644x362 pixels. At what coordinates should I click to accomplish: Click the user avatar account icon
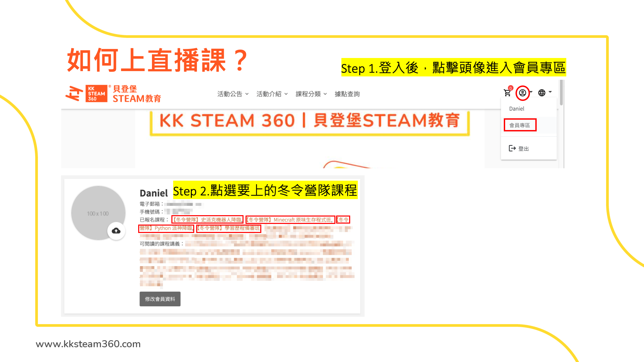pos(523,93)
